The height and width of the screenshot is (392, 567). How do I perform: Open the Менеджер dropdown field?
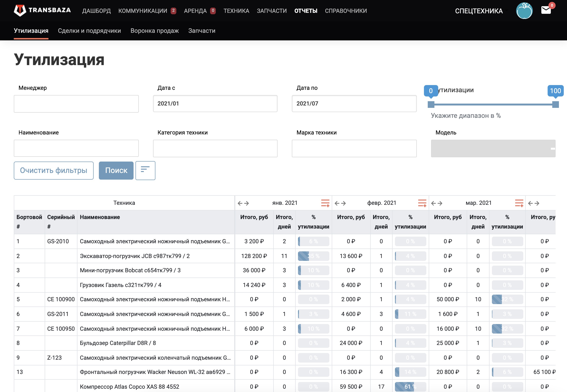click(x=76, y=104)
